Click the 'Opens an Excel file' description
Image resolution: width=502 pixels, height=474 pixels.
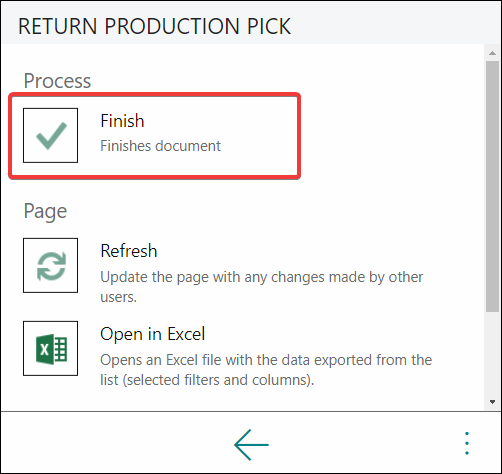coord(266,370)
